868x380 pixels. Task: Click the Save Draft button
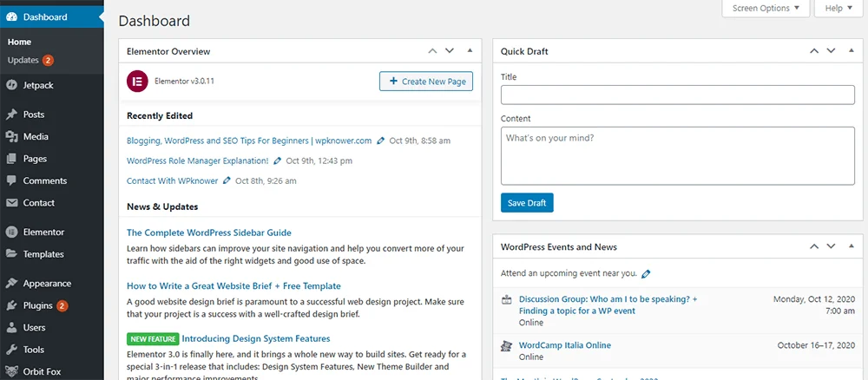click(x=527, y=203)
